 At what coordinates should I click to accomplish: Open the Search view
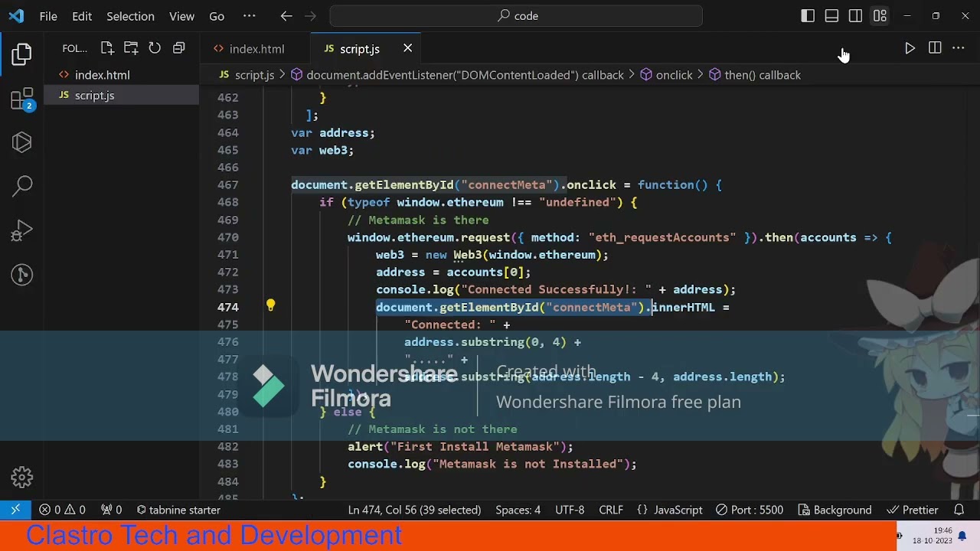pos(22,185)
